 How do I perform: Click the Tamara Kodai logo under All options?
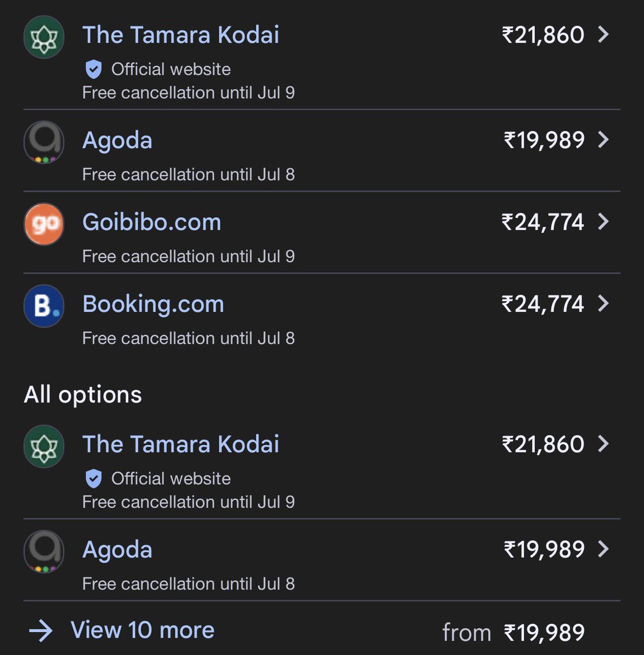coord(44,446)
